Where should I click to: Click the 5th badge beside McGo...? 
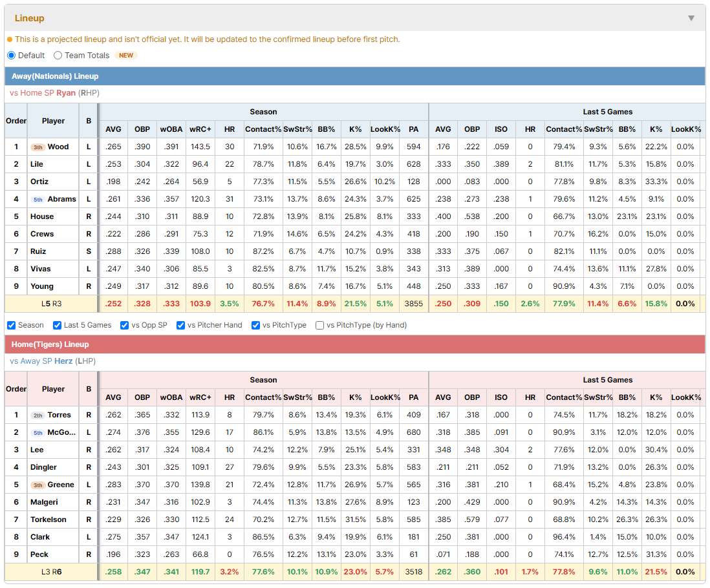[38, 433]
